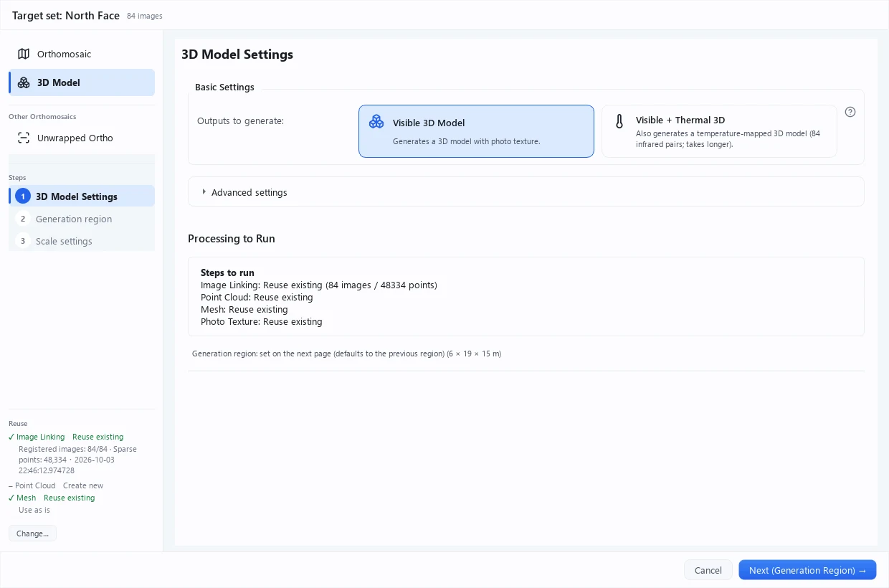The height and width of the screenshot is (588, 889).
Task: Select the Visible 3D Model output option
Action: click(x=476, y=131)
